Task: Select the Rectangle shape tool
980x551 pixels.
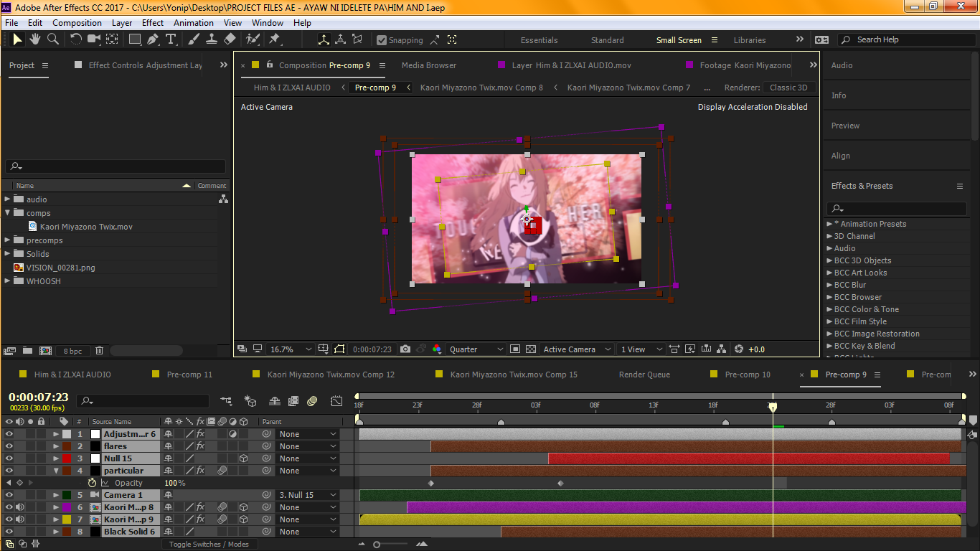Action: pyautogui.click(x=135, y=39)
